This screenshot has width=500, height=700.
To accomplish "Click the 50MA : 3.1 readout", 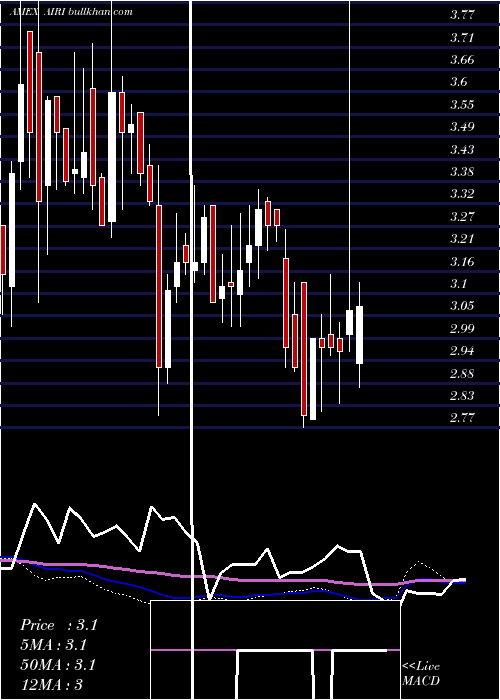I will [x=58, y=665].
